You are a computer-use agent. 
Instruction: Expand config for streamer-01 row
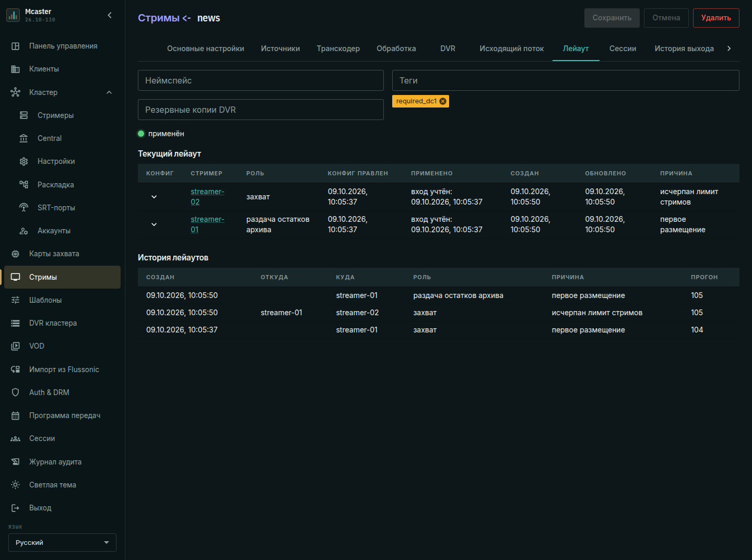[154, 224]
